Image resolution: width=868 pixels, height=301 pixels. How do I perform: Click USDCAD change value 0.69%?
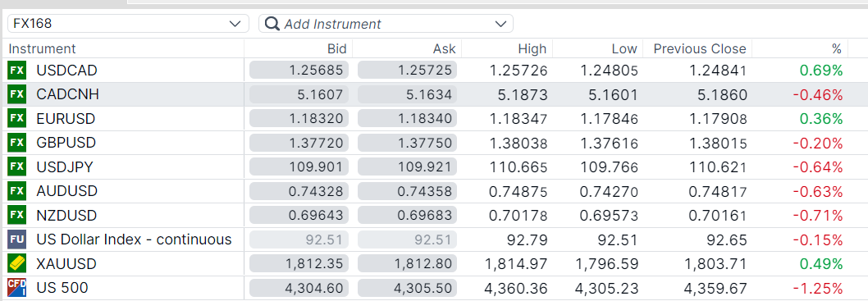(821, 71)
